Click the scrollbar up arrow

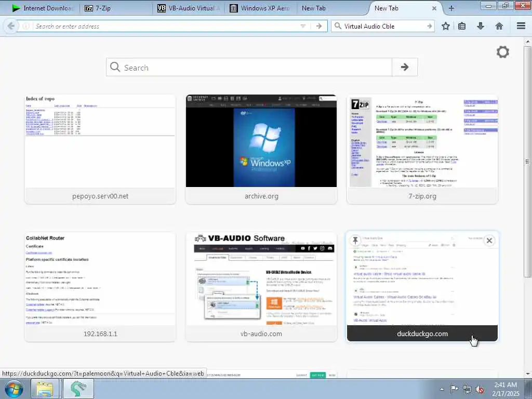coord(527,42)
